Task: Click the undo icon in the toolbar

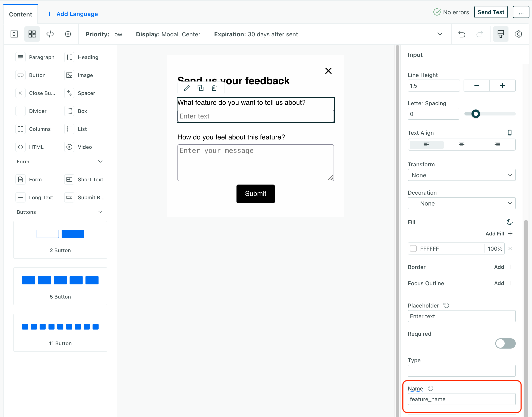Action: (x=462, y=34)
